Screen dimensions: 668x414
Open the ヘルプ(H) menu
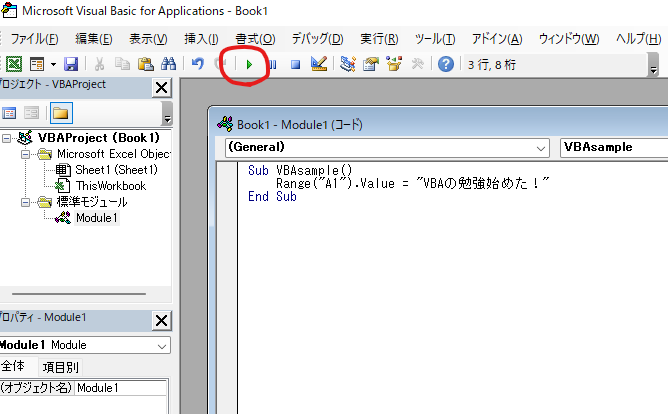pos(639,39)
